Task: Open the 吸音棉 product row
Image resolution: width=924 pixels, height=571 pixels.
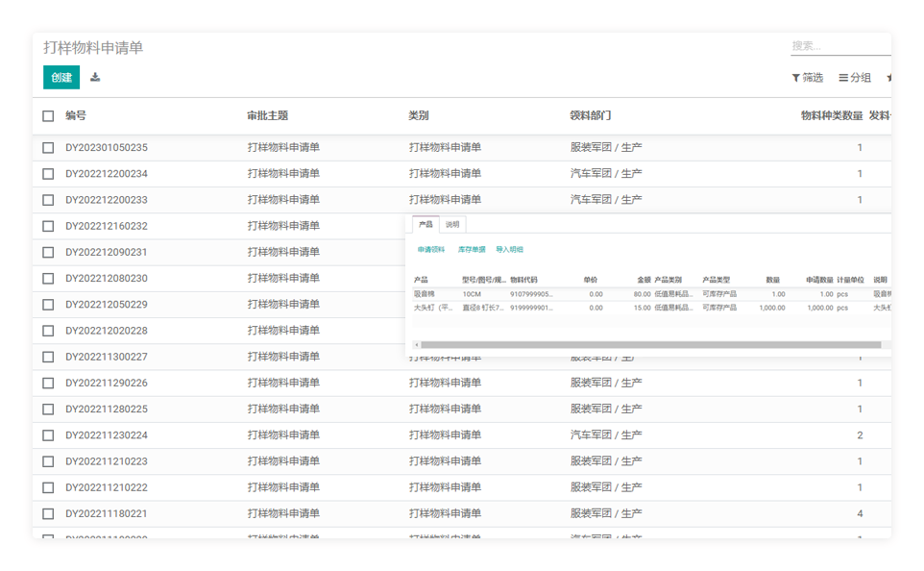Action: tap(425, 294)
